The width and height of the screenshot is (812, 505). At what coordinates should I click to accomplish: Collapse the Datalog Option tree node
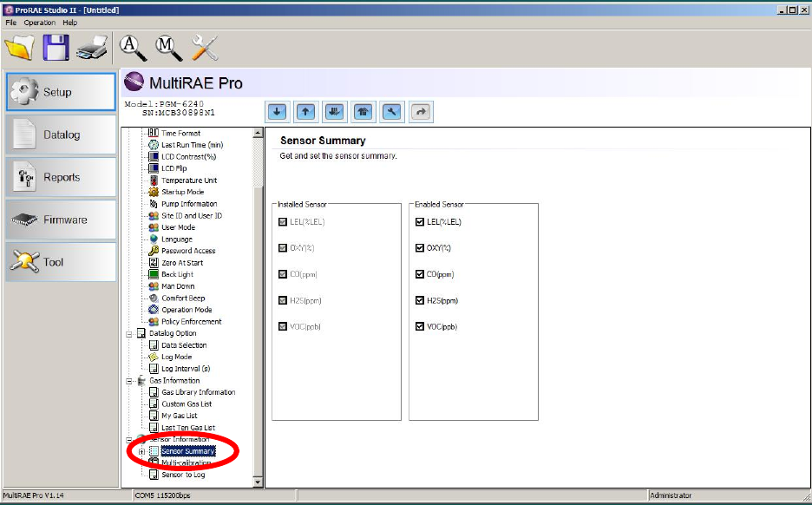(129, 334)
